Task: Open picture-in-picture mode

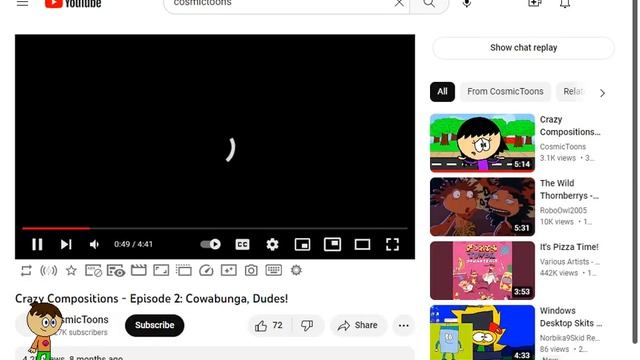Action: tap(332, 244)
